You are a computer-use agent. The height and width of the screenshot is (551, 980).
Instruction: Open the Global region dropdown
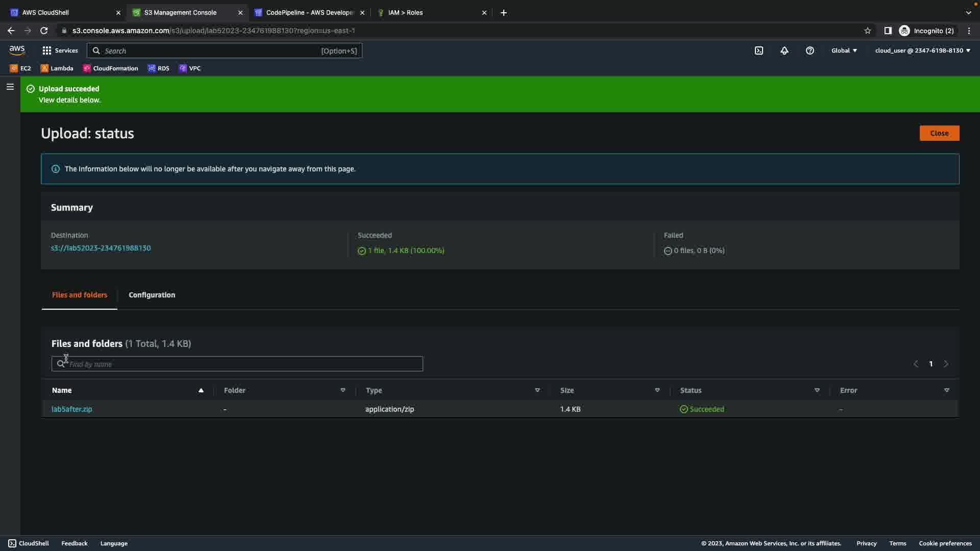(x=844, y=51)
